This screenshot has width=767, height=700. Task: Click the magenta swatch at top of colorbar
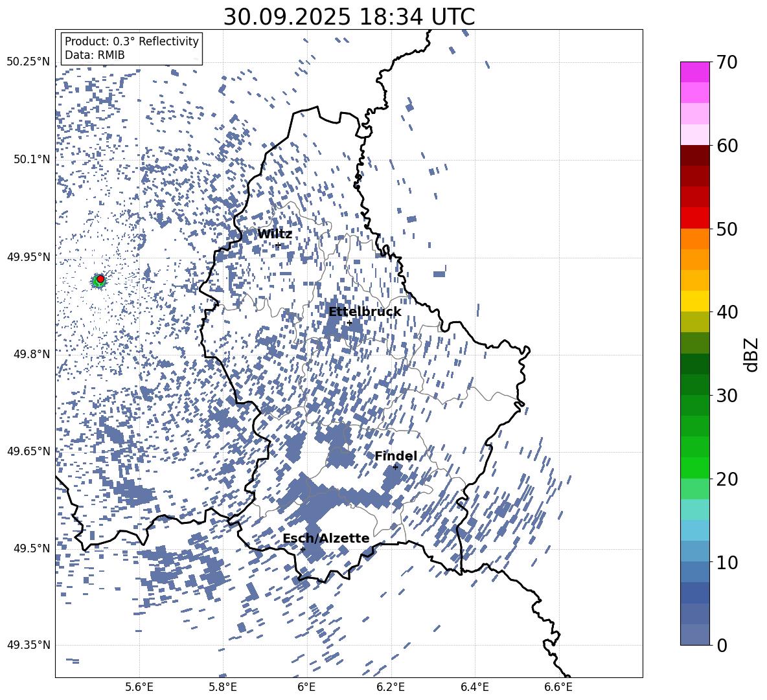click(694, 73)
